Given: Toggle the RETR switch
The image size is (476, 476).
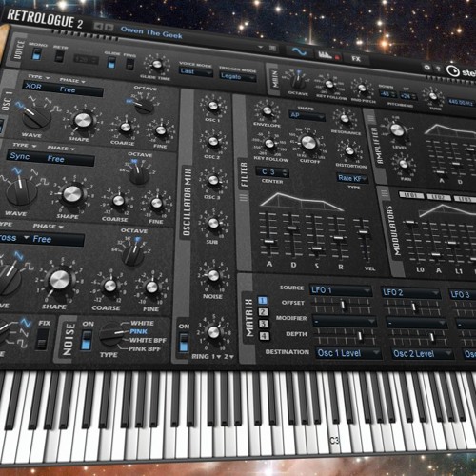Looking at the screenshot, I should pos(59,56).
